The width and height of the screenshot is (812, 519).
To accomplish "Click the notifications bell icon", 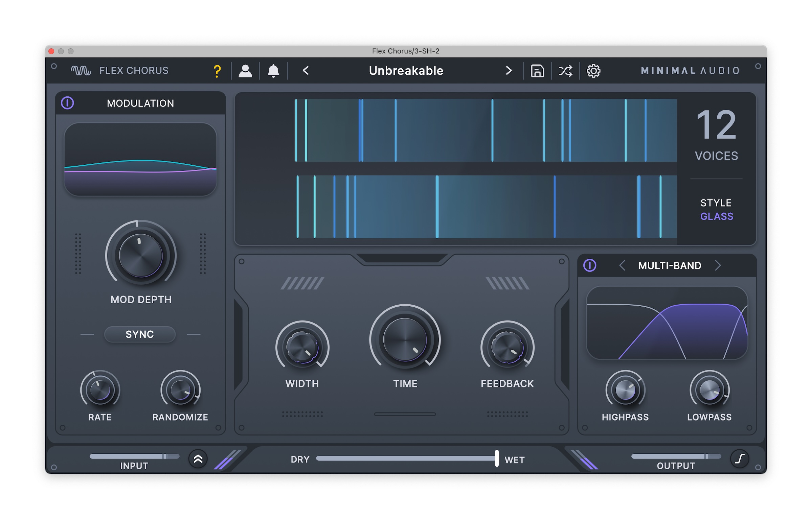I will point(273,71).
